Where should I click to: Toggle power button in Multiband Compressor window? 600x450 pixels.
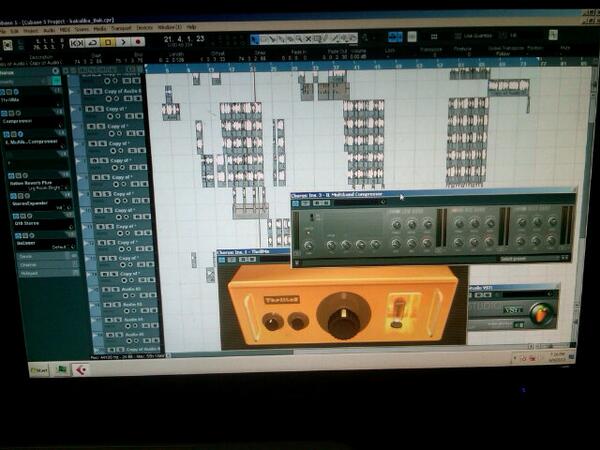click(295, 203)
